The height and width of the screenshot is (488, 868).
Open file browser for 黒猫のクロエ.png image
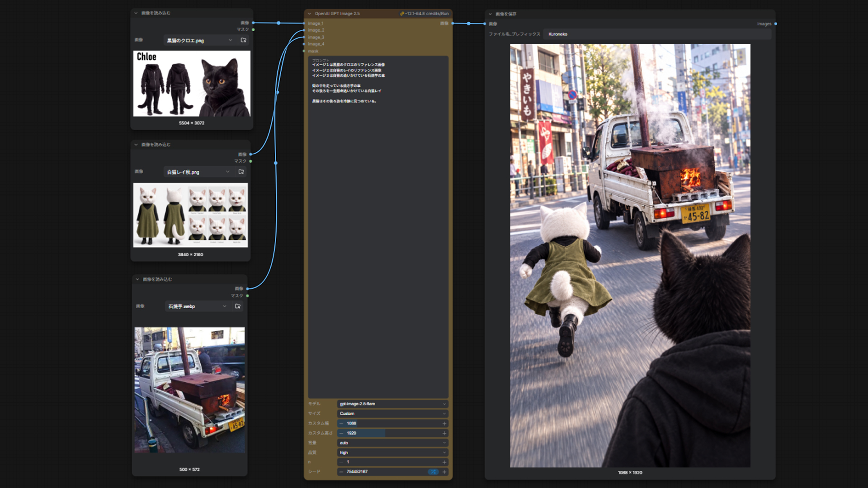243,40
